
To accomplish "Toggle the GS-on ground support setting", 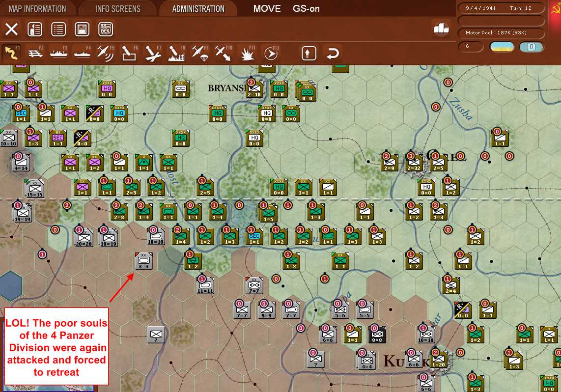I will tap(306, 8).
